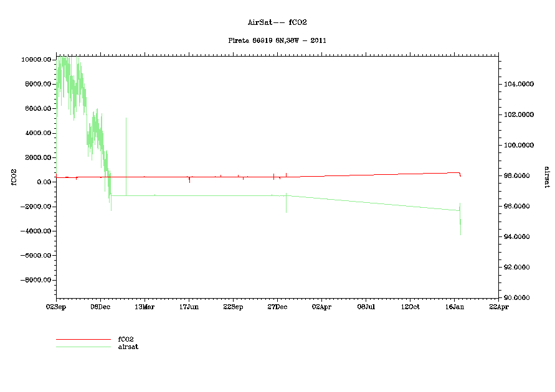Pick the 13Mar date tick label
The image size is (555, 392).
[145, 306]
